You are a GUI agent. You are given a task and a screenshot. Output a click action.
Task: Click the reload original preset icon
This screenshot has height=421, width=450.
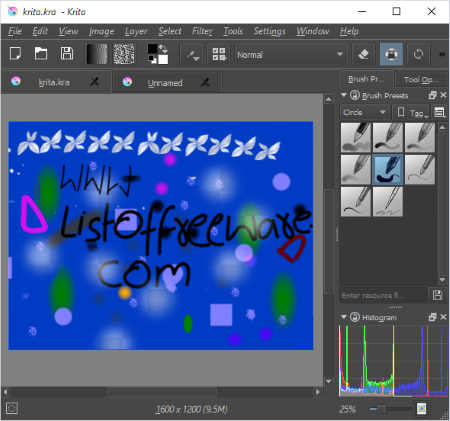(418, 54)
